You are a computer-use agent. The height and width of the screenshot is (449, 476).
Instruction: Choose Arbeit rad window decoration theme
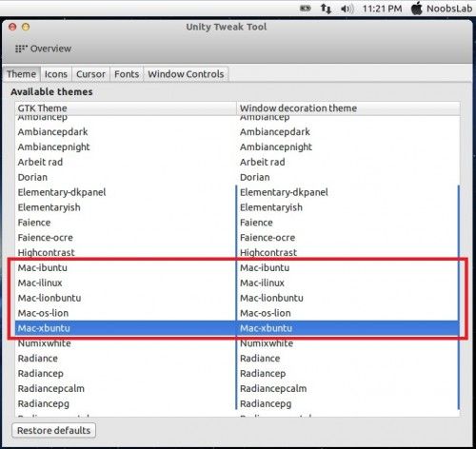coord(348,162)
